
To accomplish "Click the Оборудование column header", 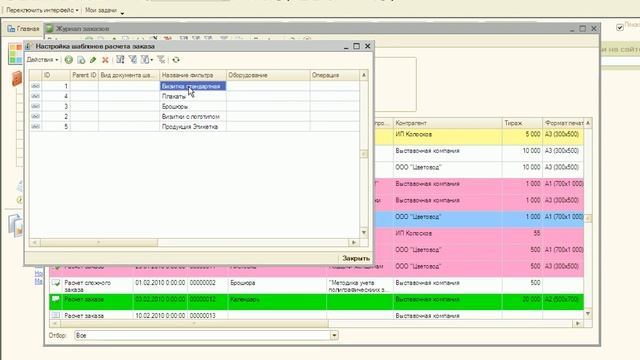I will click(x=268, y=75).
